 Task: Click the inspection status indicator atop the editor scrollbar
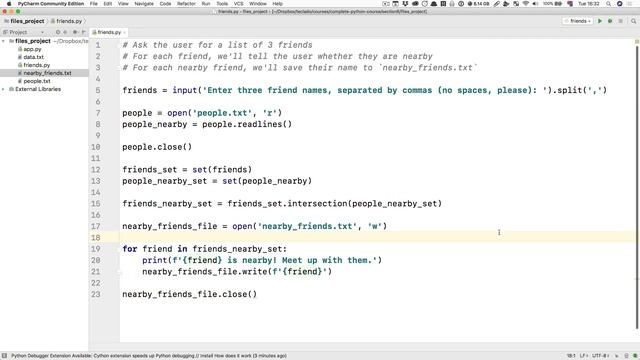point(637,42)
